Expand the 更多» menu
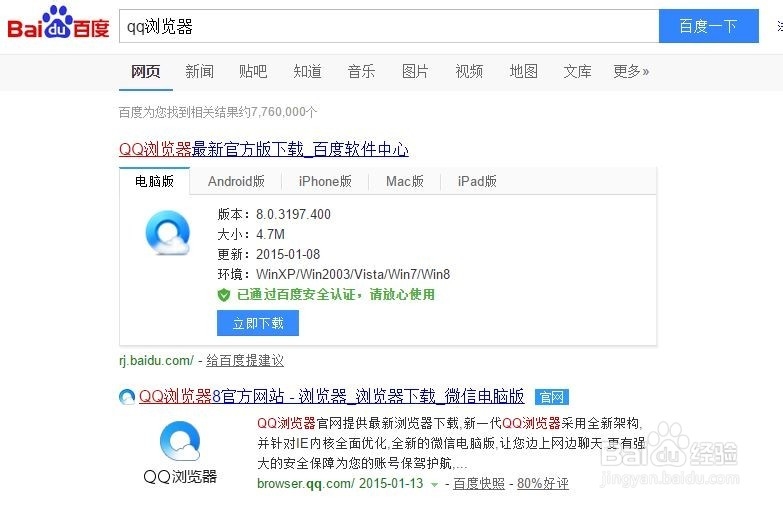783x505 pixels. coord(631,71)
